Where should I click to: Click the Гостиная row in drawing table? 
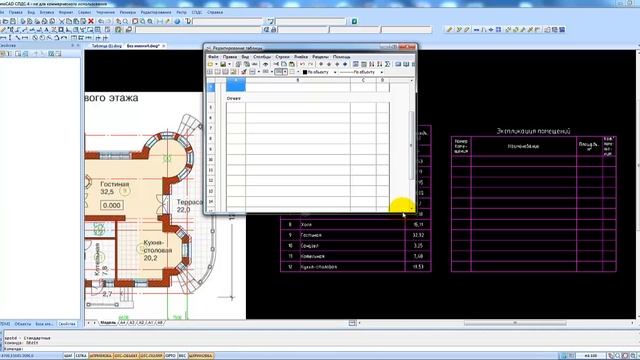pos(355,235)
